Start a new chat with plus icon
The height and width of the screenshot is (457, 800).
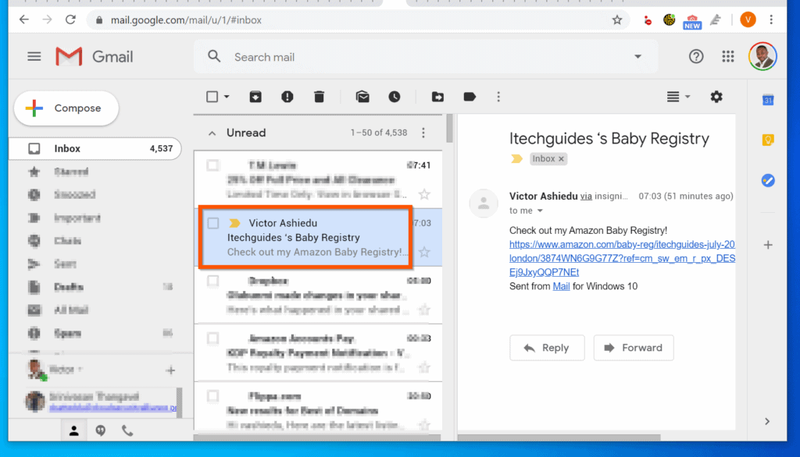point(170,371)
